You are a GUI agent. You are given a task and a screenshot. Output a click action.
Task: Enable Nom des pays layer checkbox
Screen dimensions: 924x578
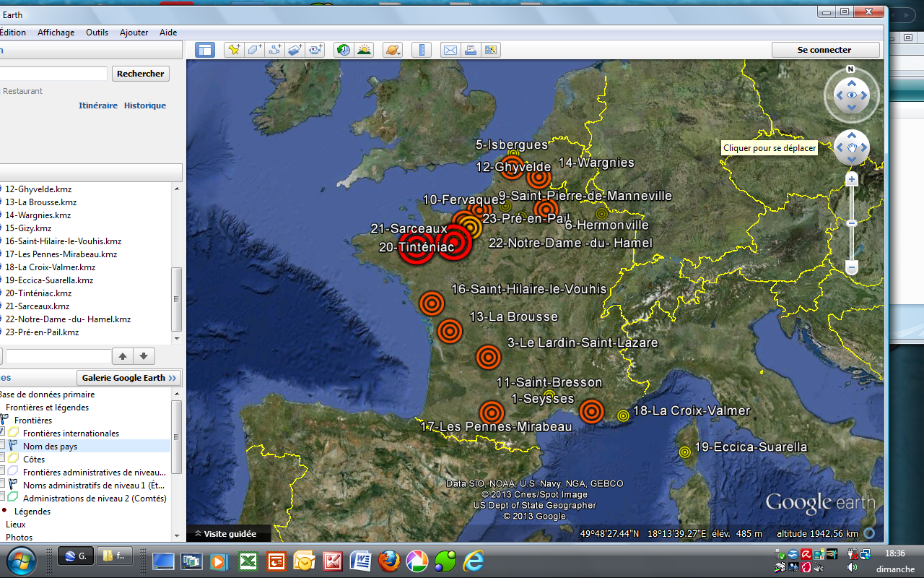[1, 446]
